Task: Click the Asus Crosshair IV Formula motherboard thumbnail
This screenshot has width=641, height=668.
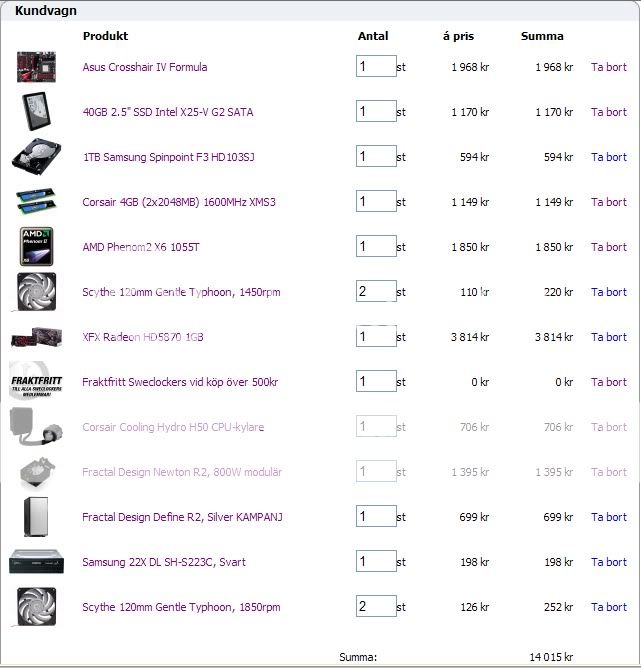Action: click(36, 67)
